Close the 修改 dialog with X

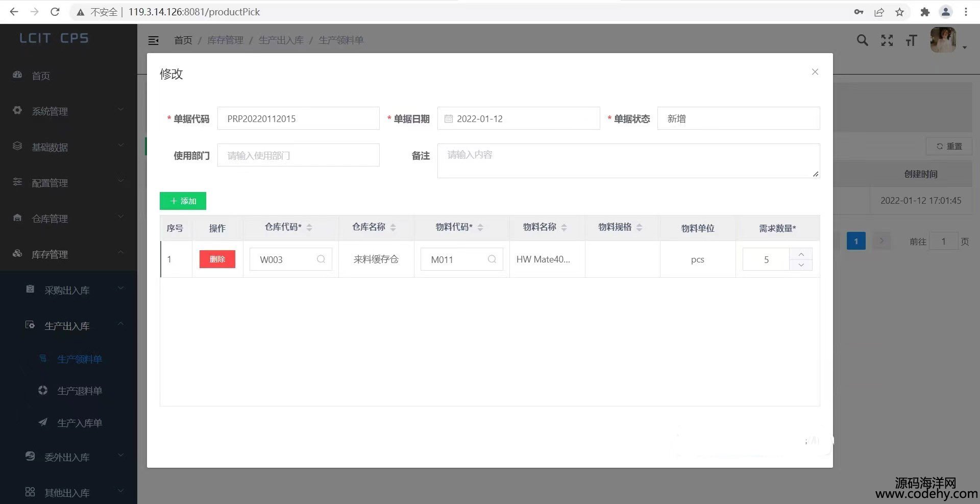pyautogui.click(x=815, y=72)
